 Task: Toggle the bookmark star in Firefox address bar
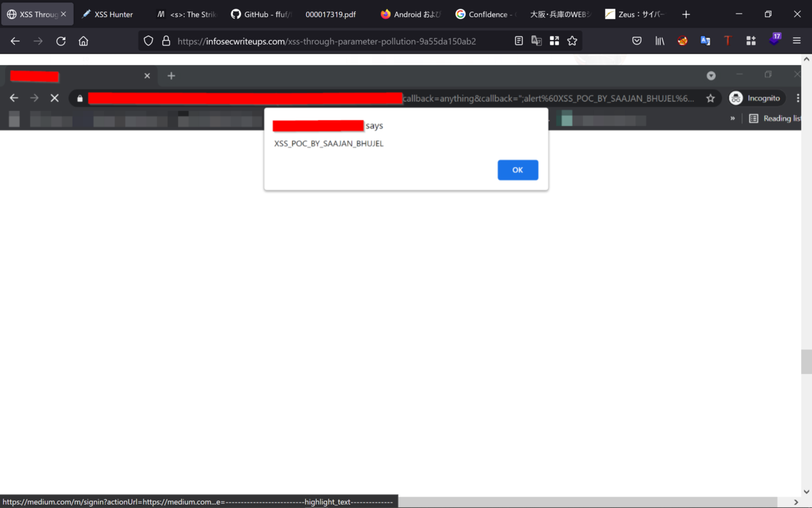tap(572, 41)
